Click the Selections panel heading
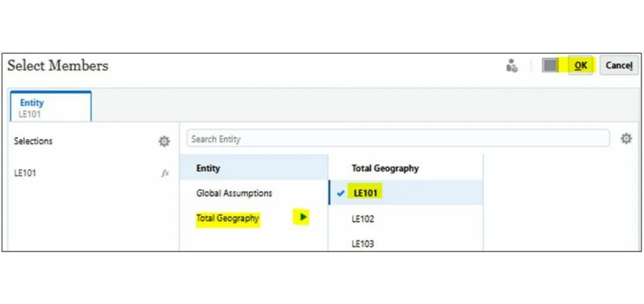 [x=33, y=141]
